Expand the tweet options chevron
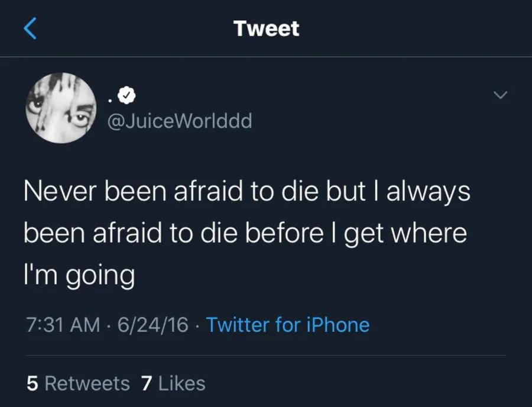Image resolution: width=532 pixels, height=407 pixels. pos(500,95)
